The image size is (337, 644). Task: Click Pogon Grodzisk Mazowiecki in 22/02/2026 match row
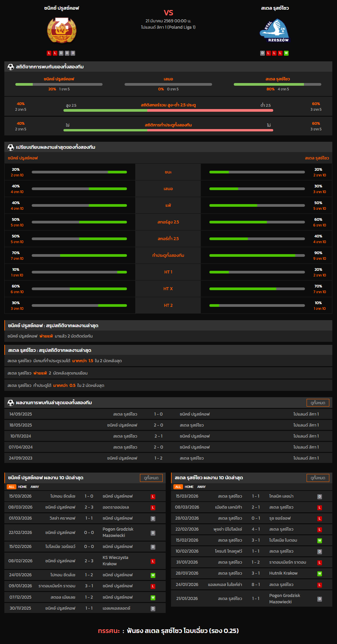click(118, 532)
